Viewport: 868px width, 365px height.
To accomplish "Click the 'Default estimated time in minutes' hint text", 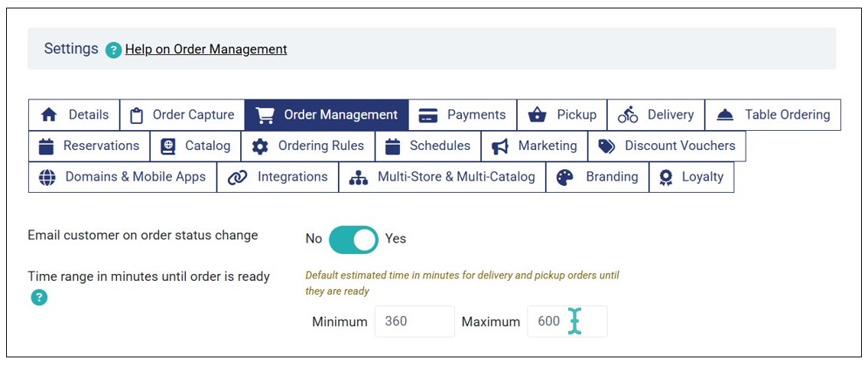I will coord(462,282).
